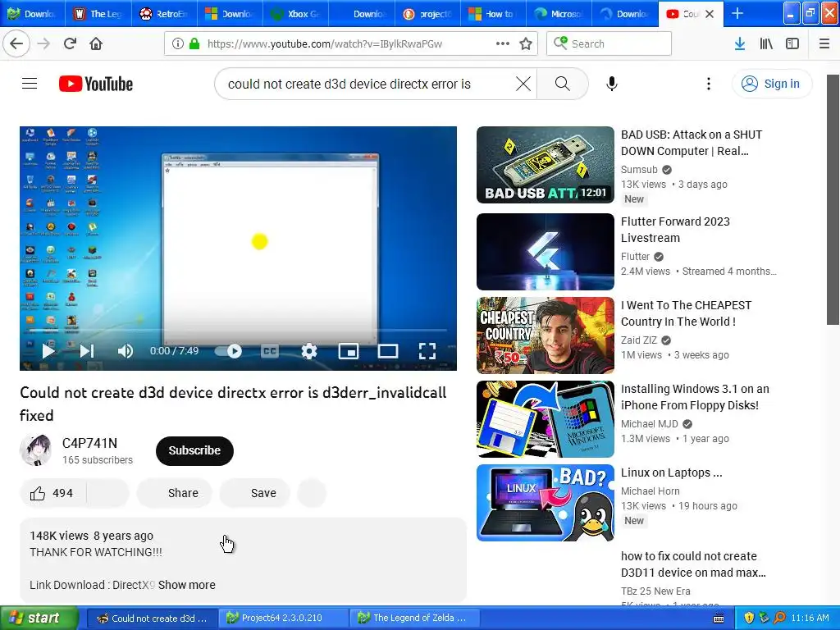Open the Flutter Forward 2023 Livestream title
840x630 pixels.
(676, 230)
